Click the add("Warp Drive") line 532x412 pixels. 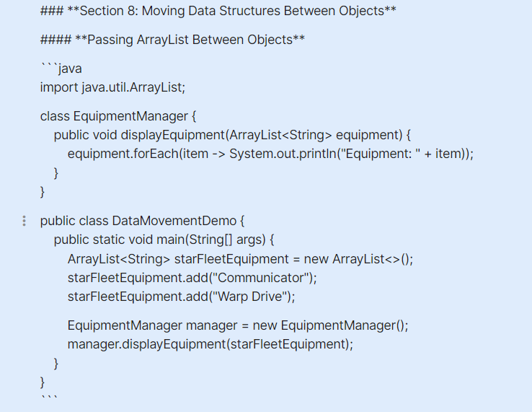click(x=182, y=297)
